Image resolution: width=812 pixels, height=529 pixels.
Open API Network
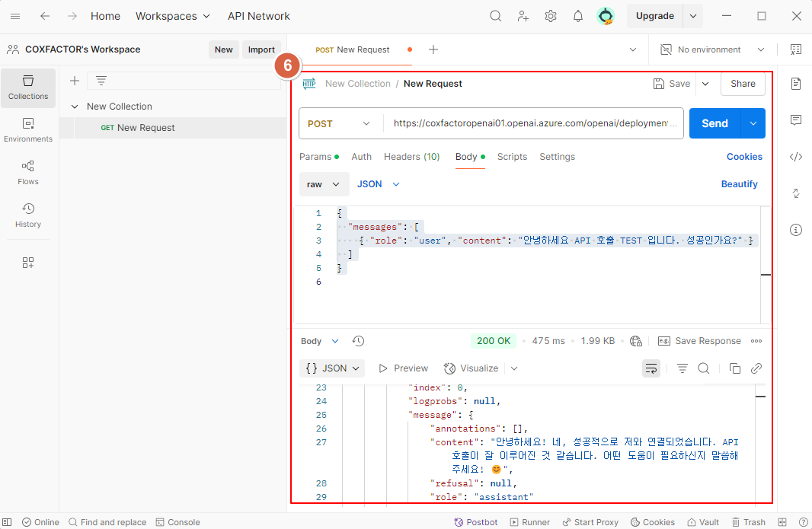point(259,16)
